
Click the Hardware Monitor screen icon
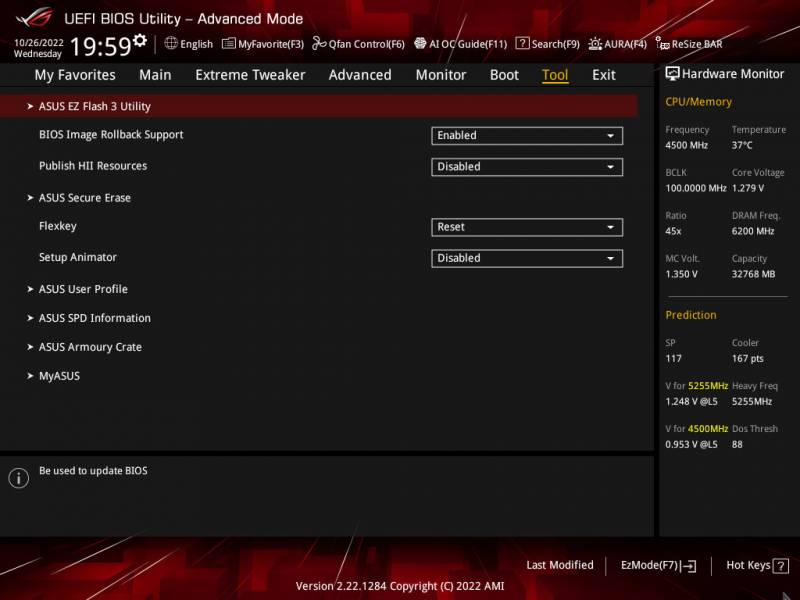click(672, 73)
